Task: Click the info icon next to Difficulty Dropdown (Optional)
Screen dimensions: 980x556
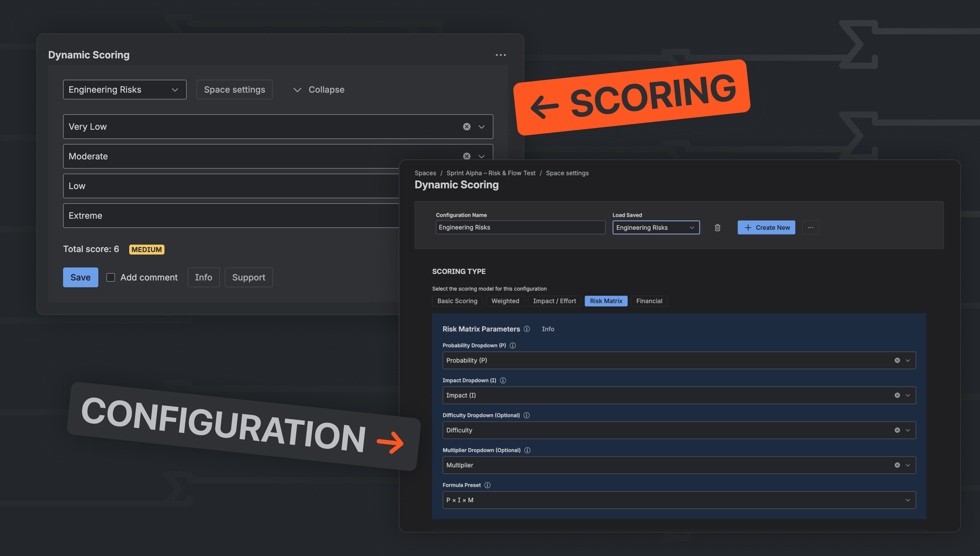Action: point(526,415)
